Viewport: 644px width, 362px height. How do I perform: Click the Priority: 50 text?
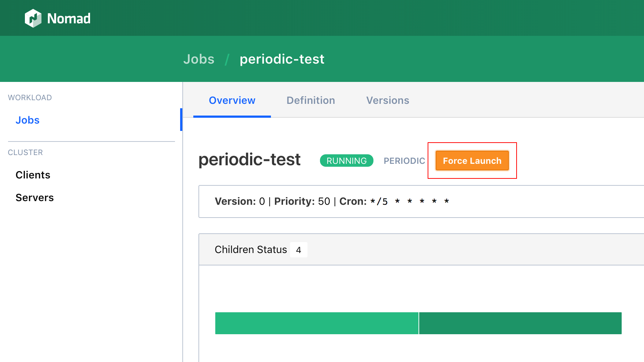coord(302,201)
